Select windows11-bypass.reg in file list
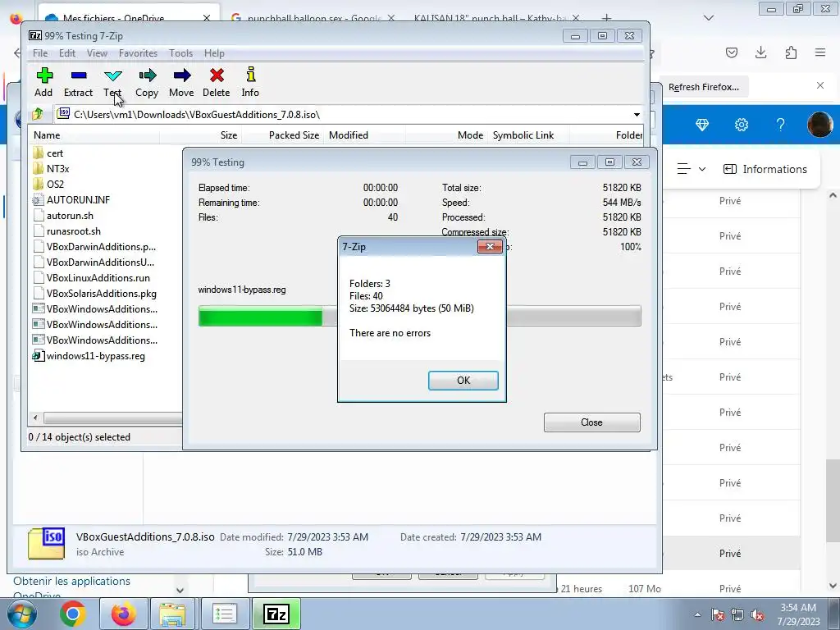This screenshot has height=630, width=840. (x=89, y=356)
